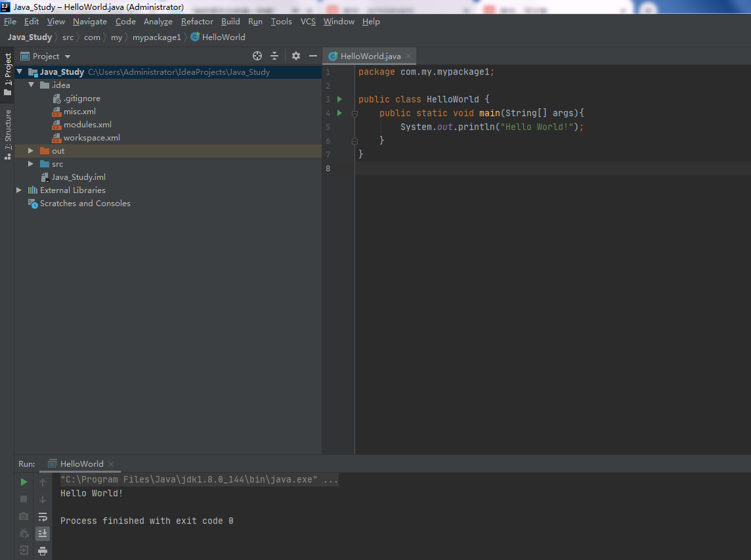Toggle the 7: Structure side tool window

8,135
